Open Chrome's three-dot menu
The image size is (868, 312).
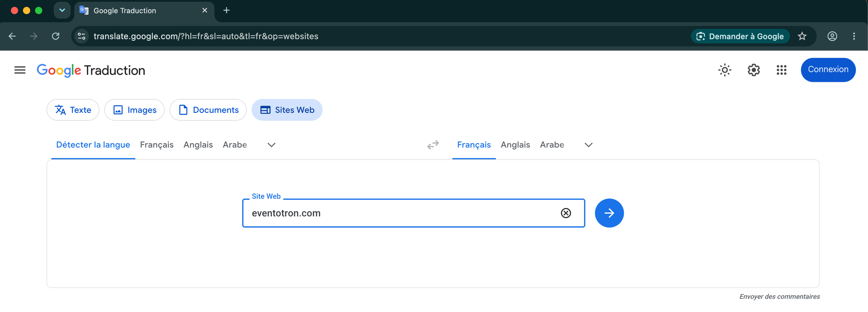point(854,36)
